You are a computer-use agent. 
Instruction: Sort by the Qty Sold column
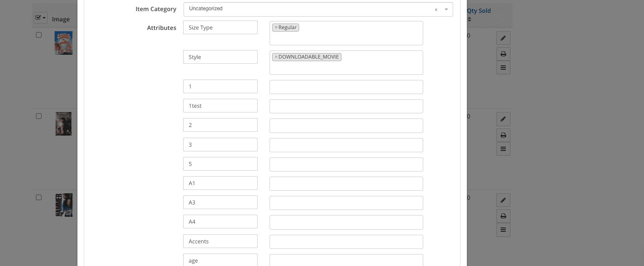pyautogui.click(x=469, y=19)
